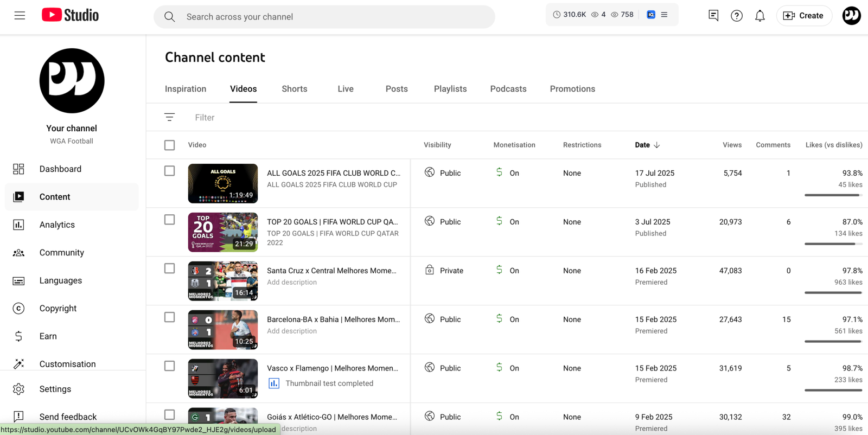Image resolution: width=868 pixels, height=435 pixels.
Task: Select the ALL GOALS 2025 video checkbox
Action: tap(169, 171)
